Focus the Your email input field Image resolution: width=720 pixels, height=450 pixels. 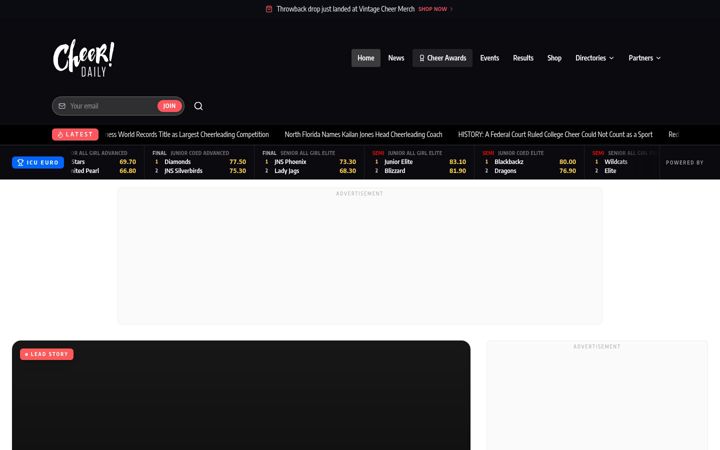112,106
